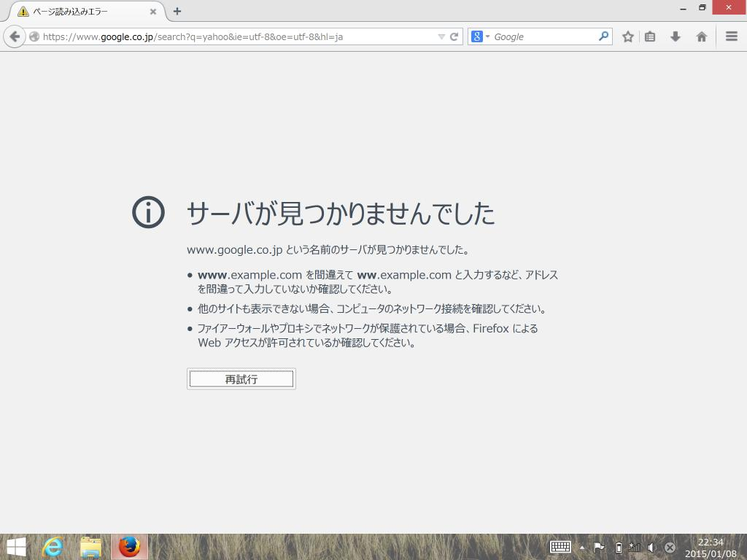Go back with the Back arrow button
The image size is (747, 560).
coord(15,36)
